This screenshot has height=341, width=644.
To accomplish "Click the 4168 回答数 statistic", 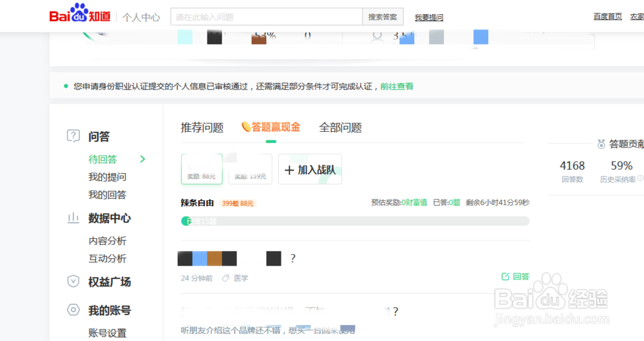I will 572,171.
